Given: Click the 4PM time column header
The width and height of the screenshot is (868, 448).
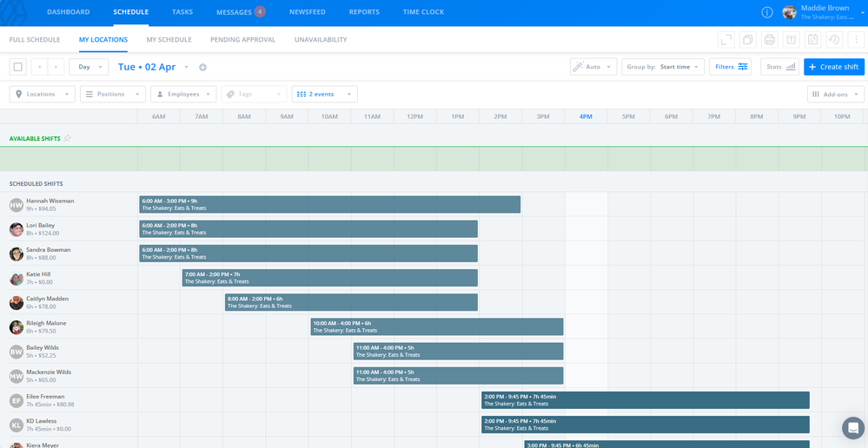Looking at the screenshot, I should 586,116.
